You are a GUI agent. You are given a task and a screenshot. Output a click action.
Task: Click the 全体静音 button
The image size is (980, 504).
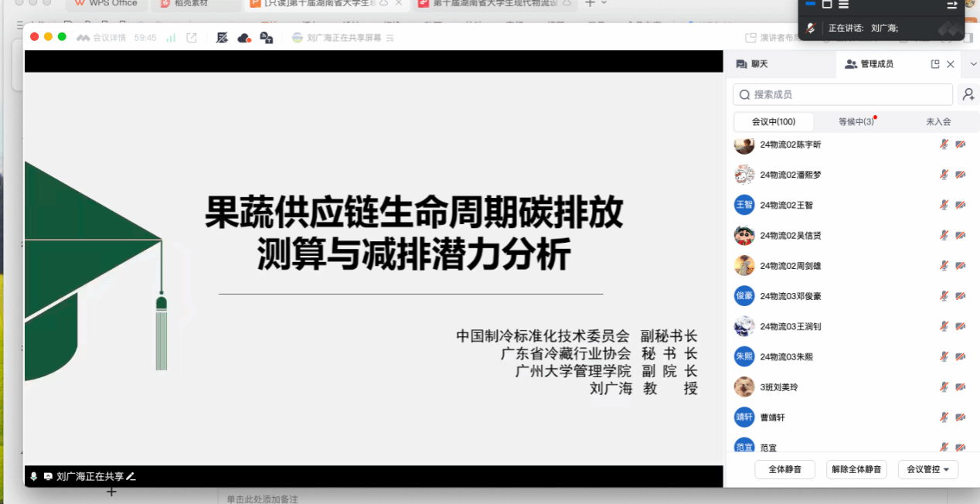[x=784, y=469]
